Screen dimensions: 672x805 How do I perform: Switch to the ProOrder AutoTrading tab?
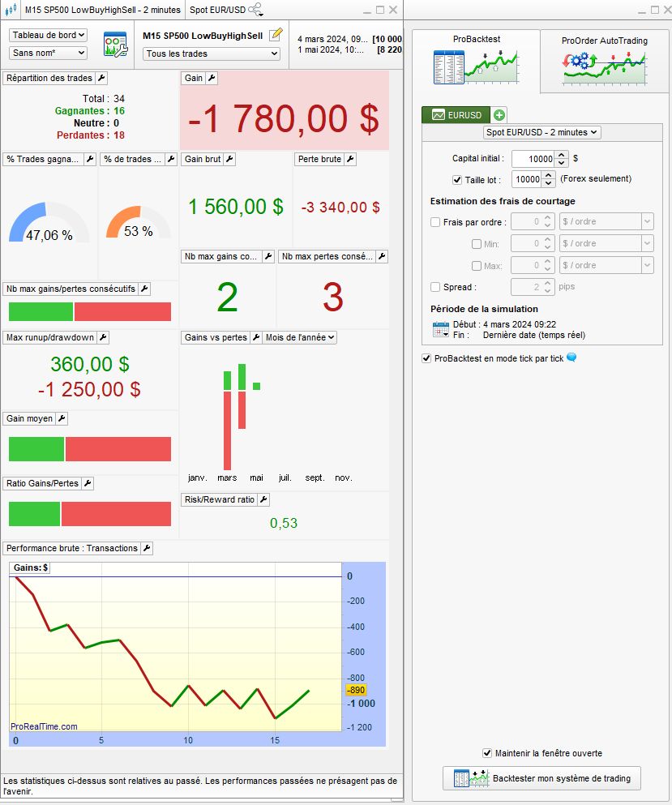coord(604,61)
